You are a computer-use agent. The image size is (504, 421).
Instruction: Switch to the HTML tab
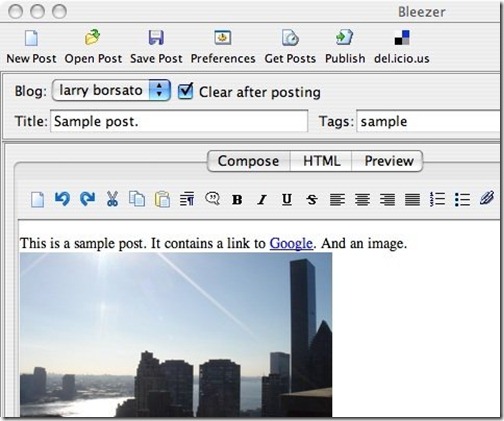point(321,161)
